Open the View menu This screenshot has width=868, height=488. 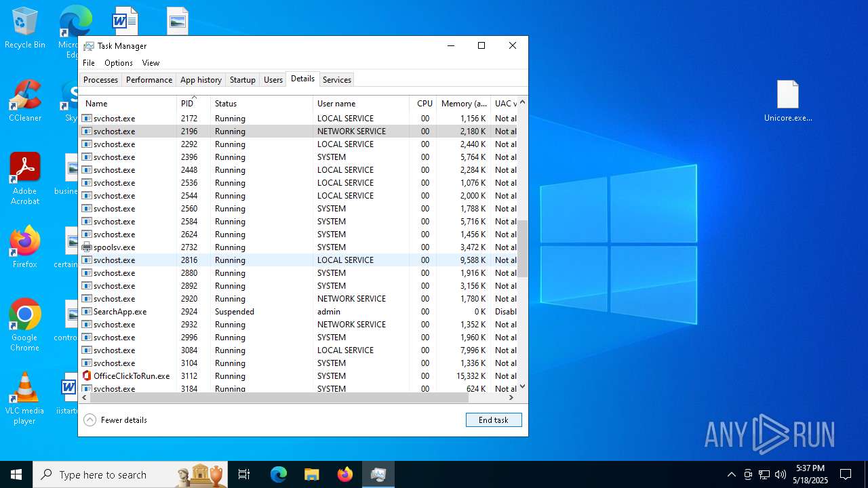151,63
